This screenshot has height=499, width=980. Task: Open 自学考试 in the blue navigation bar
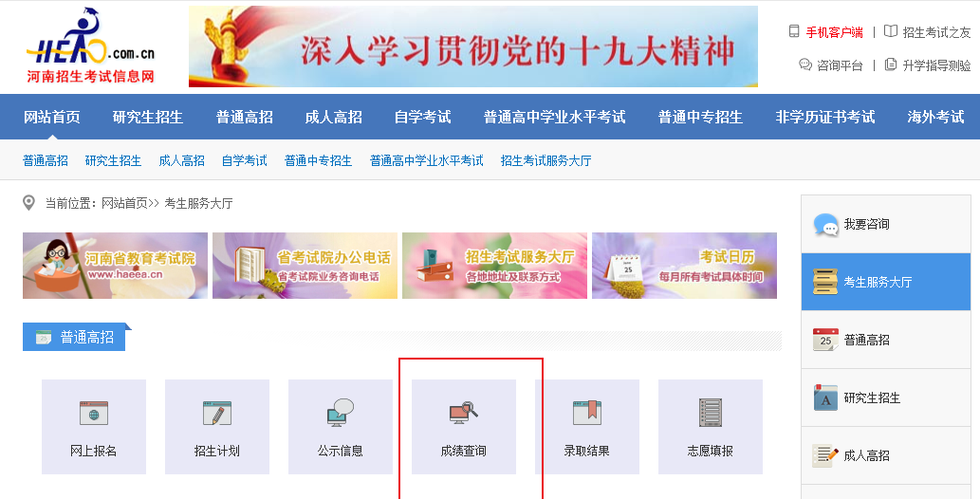[x=422, y=117]
